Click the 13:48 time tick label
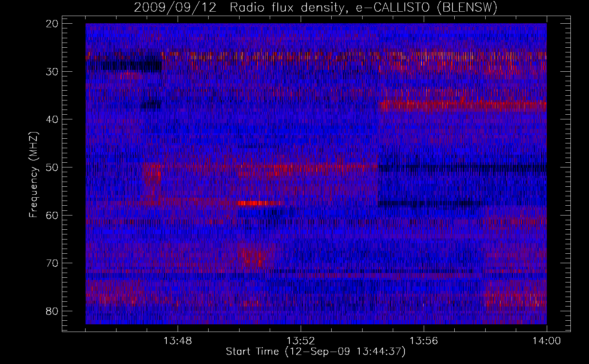The height and width of the screenshot is (364, 589). [x=178, y=341]
